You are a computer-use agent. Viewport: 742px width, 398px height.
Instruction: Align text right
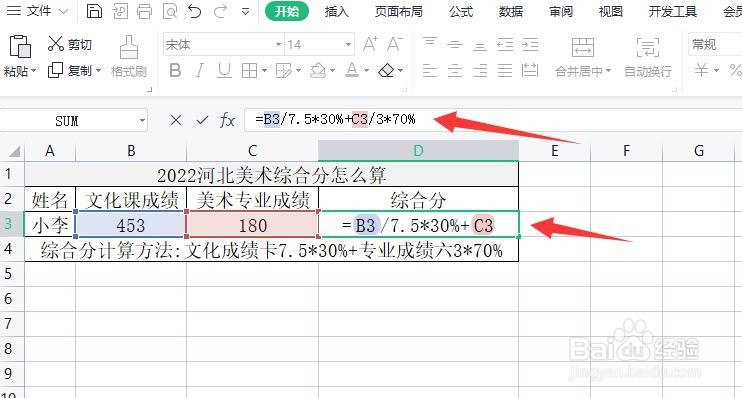(x=480, y=71)
